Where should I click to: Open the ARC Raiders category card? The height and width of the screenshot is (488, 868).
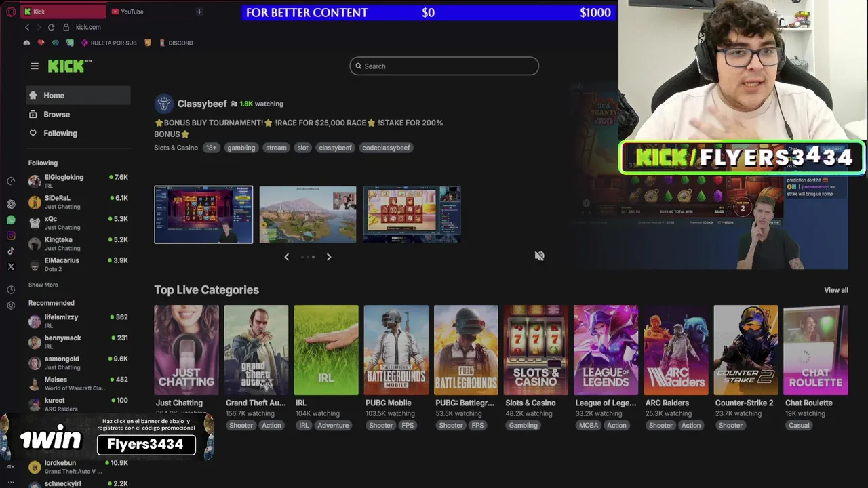(x=676, y=350)
